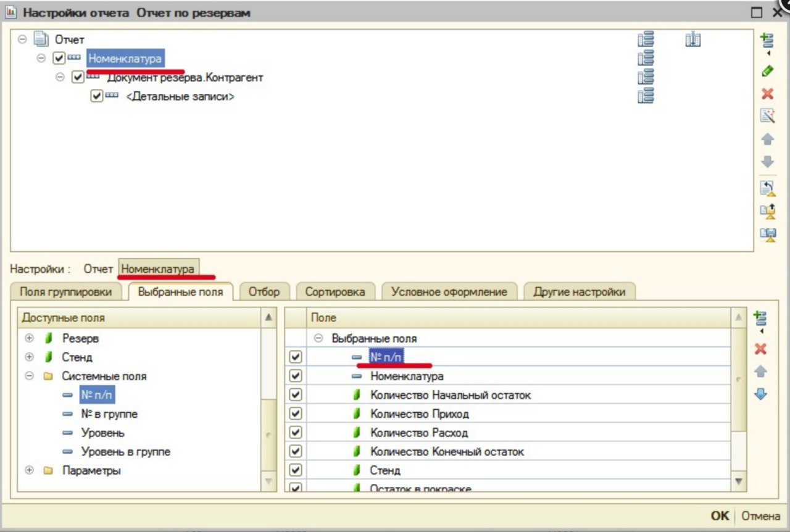Move the structure element down with the upper arrow
This screenshot has width=790, height=532.
point(767,162)
